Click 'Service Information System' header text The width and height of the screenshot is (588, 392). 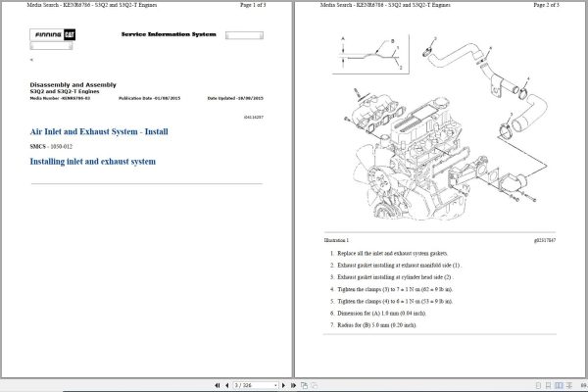click(169, 34)
